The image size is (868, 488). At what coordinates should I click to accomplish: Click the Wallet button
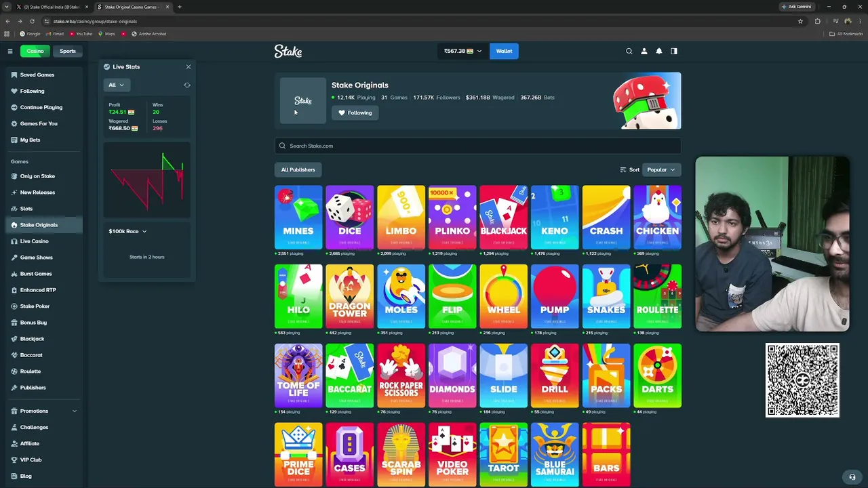coord(504,51)
